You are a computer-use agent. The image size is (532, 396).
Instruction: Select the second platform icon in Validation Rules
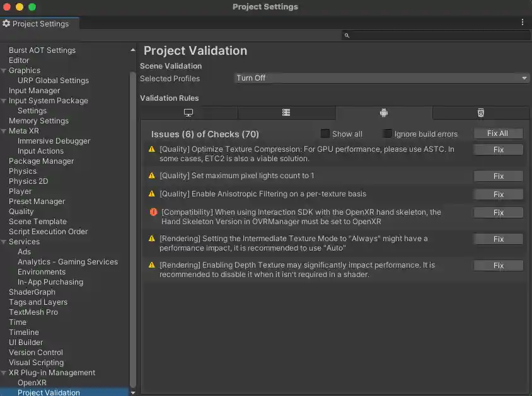tap(286, 113)
